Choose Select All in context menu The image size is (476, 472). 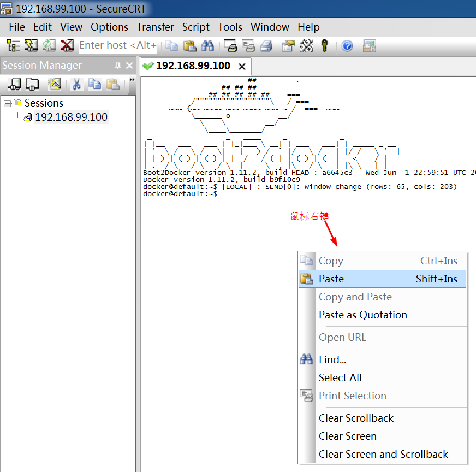point(382,378)
